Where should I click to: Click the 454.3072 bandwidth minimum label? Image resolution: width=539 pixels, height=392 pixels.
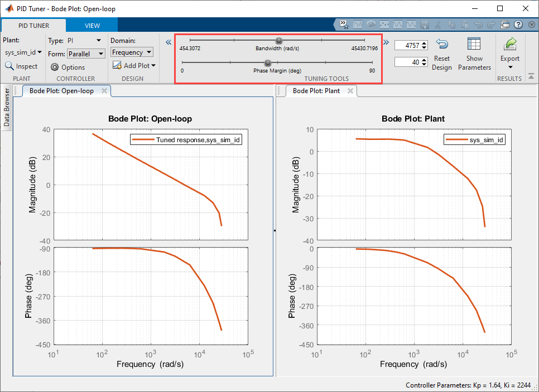pos(190,49)
